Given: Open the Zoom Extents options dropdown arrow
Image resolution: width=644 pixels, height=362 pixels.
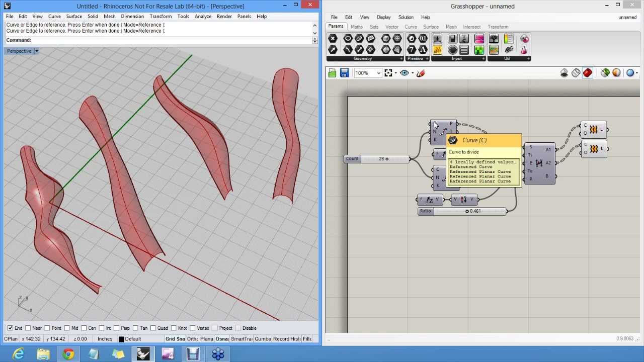Looking at the screenshot, I should click(x=395, y=73).
